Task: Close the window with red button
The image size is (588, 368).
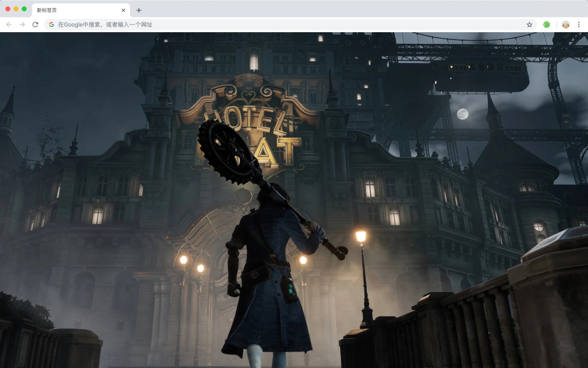Action: (x=8, y=9)
